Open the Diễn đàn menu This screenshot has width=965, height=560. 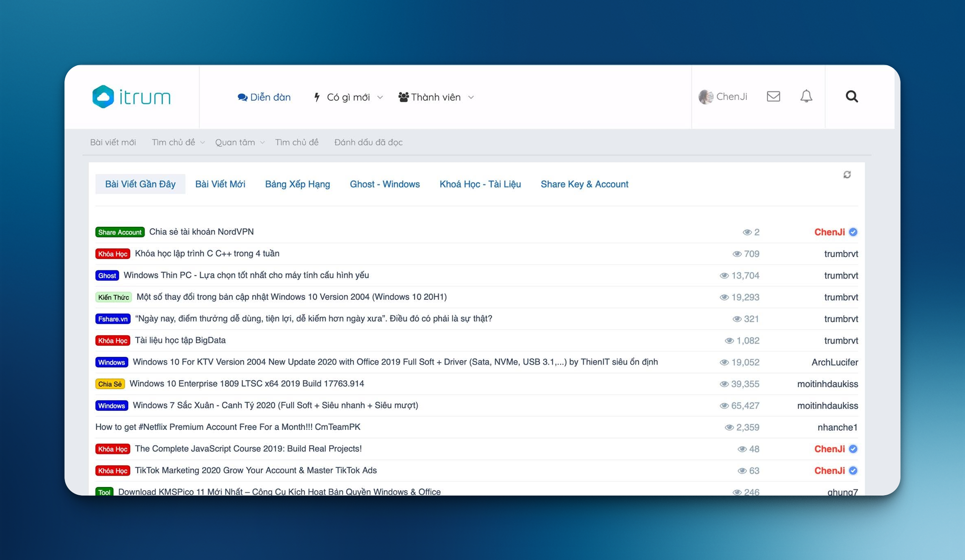[264, 97]
